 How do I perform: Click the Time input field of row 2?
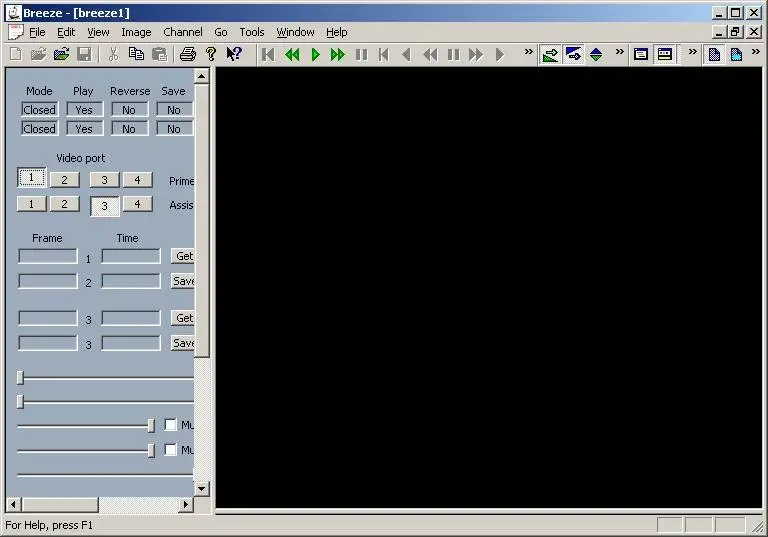tap(131, 281)
